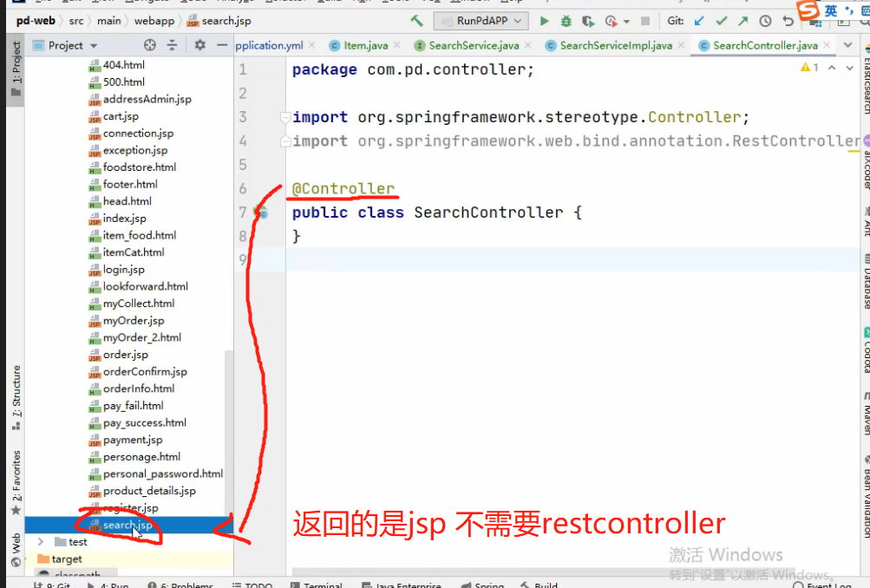The width and height of the screenshot is (870, 588).
Task: Open the RunPdAPP run configuration dropdown
Action: coord(481,21)
